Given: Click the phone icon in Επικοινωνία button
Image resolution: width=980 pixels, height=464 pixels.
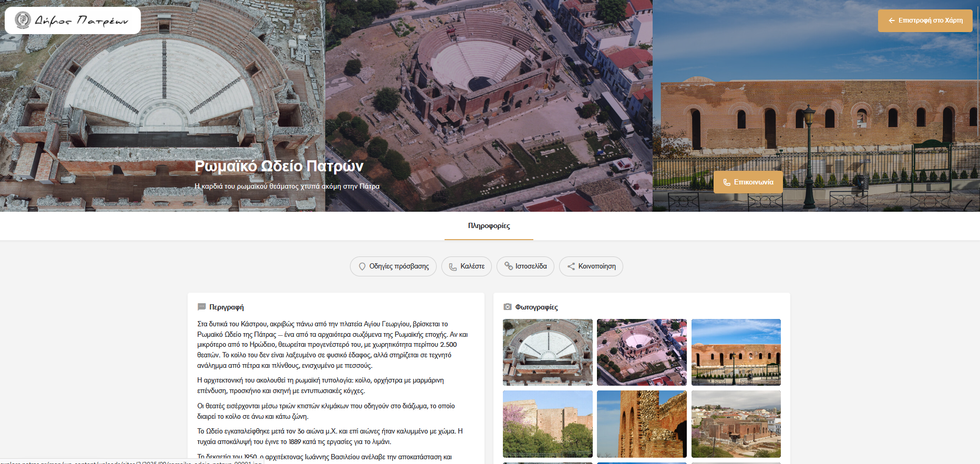Looking at the screenshot, I should pos(727,182).
